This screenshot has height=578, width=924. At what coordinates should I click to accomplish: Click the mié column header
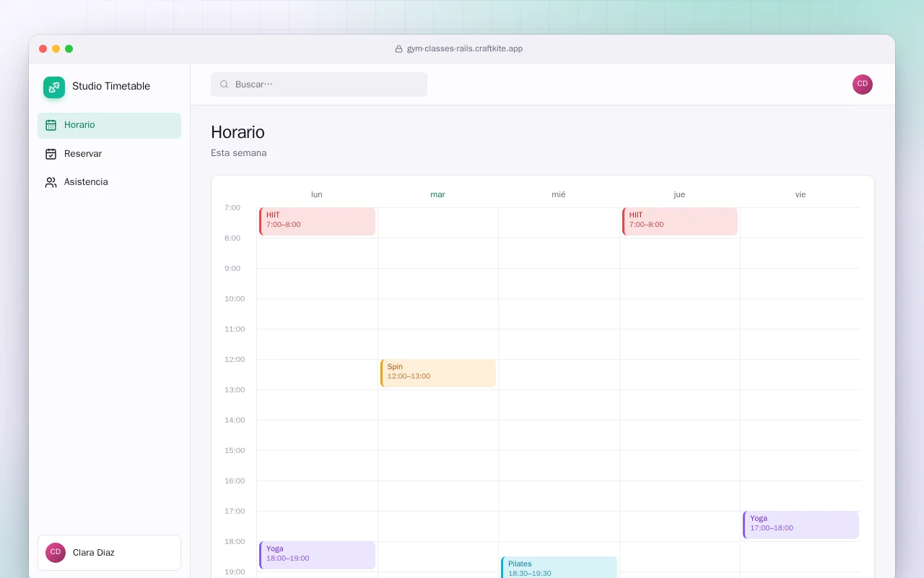coord(559,194)
